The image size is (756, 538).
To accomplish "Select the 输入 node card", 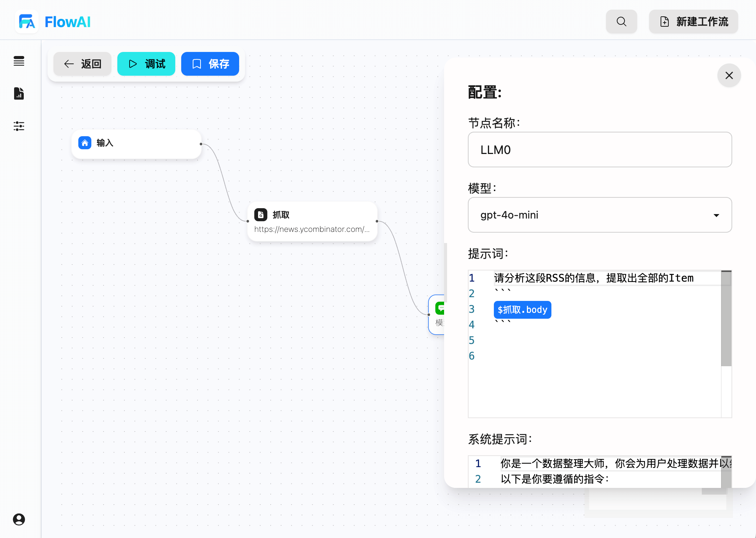I will 136,144.
